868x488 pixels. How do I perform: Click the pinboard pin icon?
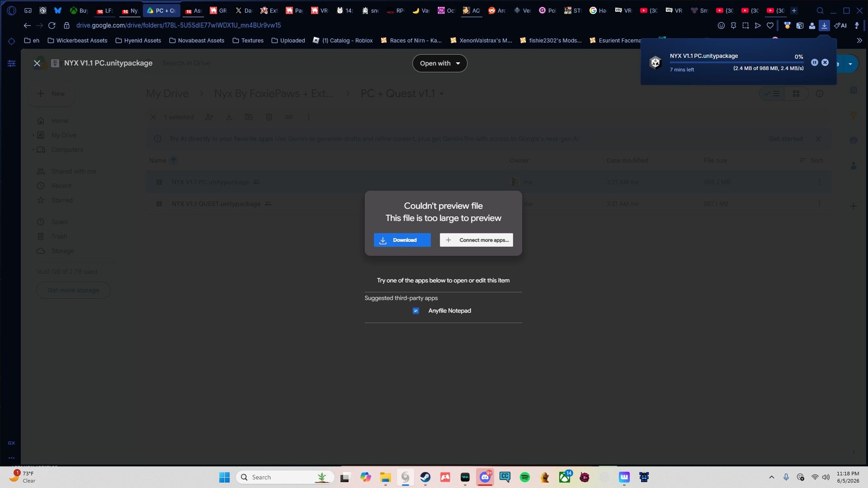(733, 26)
